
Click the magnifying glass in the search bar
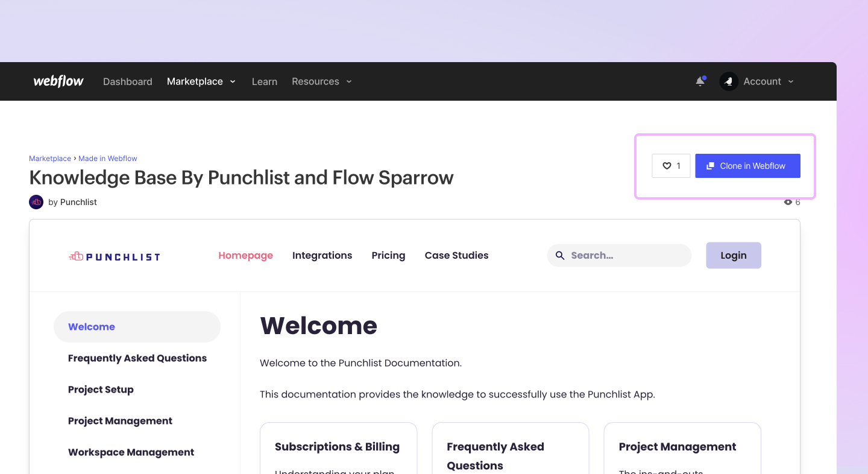pyautogui.click(x=560, y=255)
